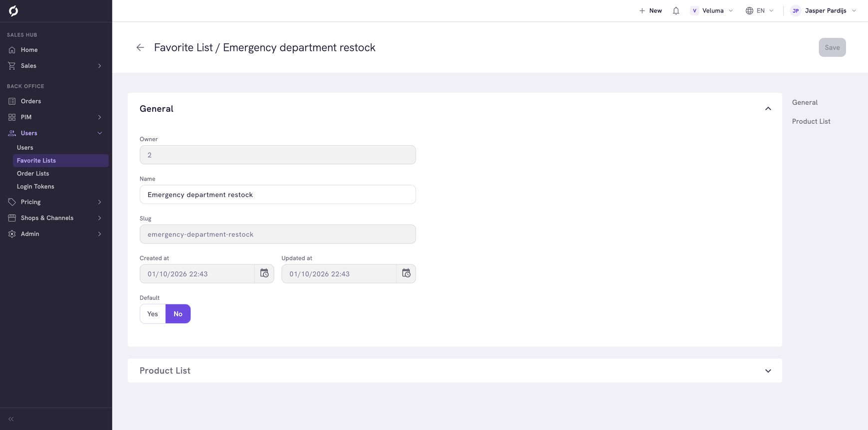Image resolution: width=868 pixels, height=430 pixels.
Task: Click the Owner field
Action: pyautogui.click(x=278, y=155)
